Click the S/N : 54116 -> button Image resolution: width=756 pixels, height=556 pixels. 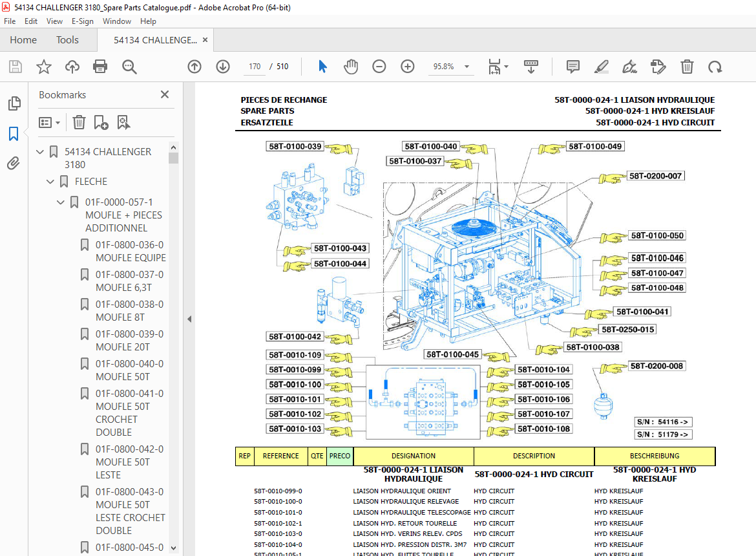pos(663,422)
